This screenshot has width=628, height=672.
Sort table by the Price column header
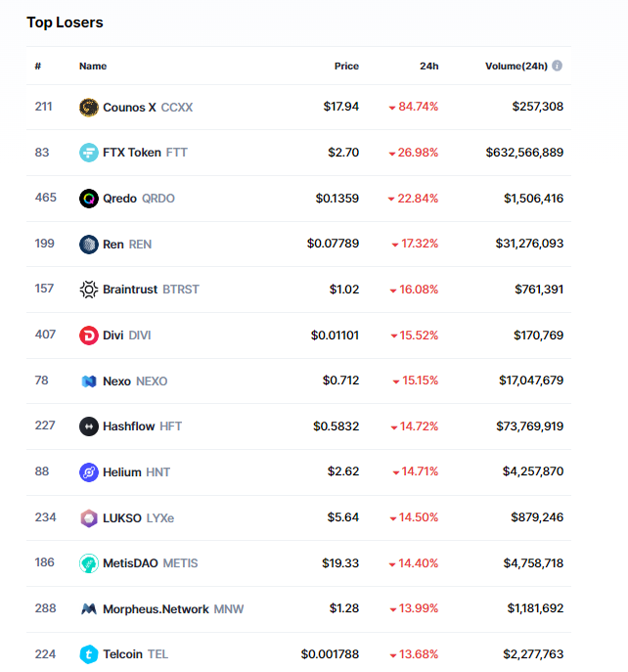(x=346, y=66)
